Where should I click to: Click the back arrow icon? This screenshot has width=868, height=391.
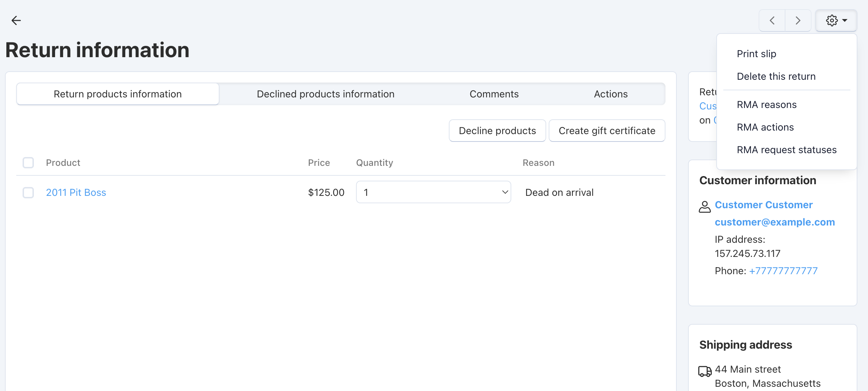[x=16, y=20]
